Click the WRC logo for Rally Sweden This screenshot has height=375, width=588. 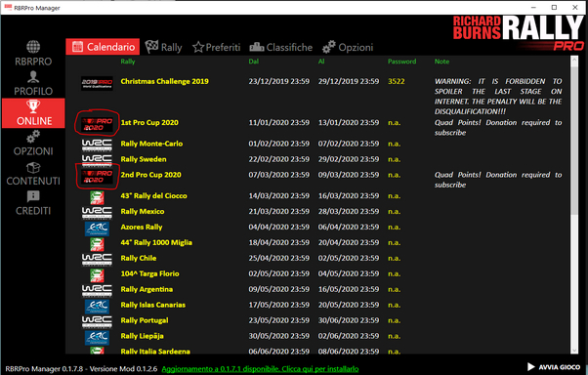click(97, 160)
